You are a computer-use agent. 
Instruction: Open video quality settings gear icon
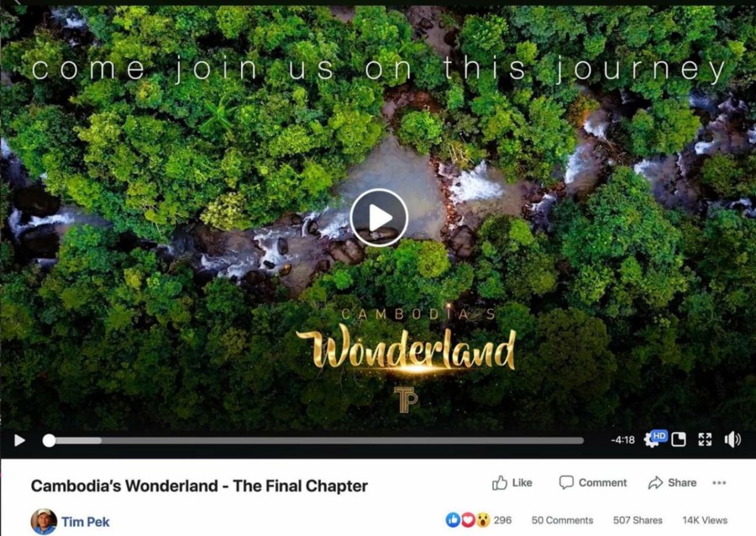[651, 440]
